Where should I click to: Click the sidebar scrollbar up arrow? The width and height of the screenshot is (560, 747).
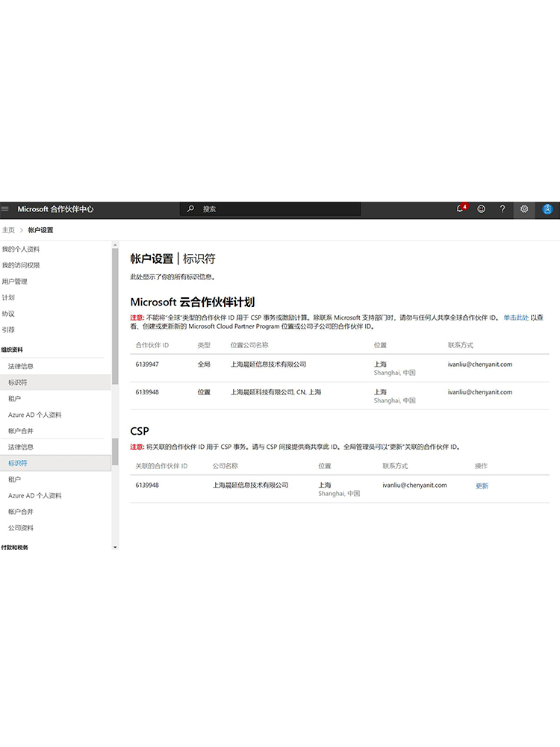click(x=115, y=245)
